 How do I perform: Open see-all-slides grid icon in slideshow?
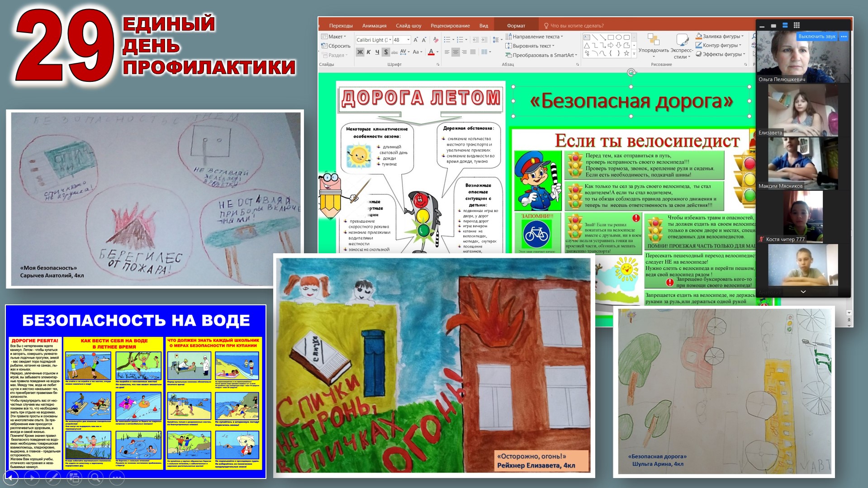pyautogui.click(x=74, y=477)
